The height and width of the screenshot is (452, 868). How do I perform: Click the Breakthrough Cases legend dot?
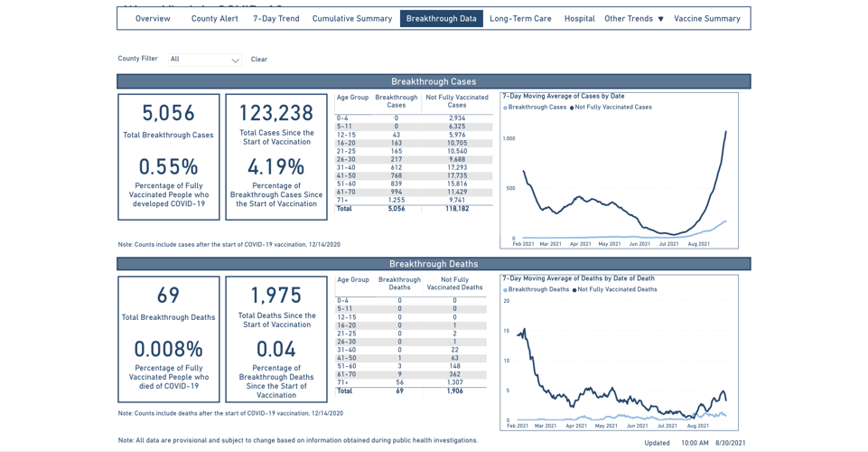tap(506, 108)
